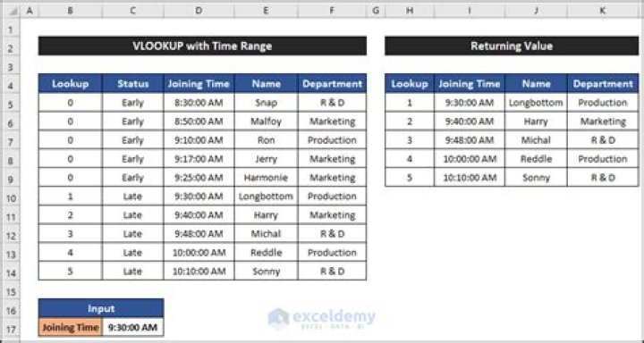
Task: Select Longbottom in column E
Action: tap(267, 197)
